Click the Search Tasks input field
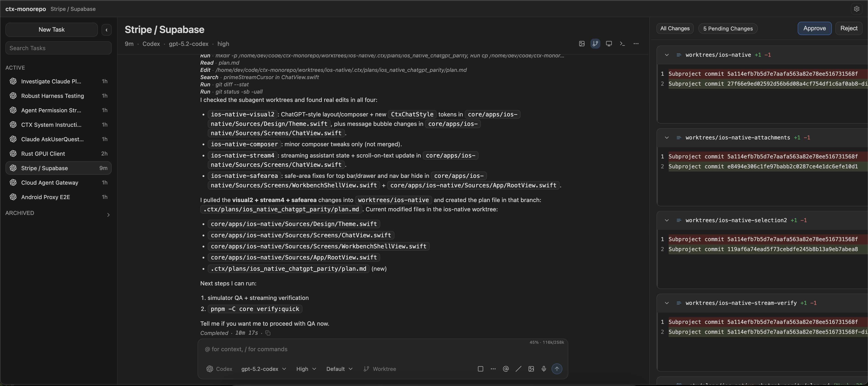Image resolution: width=868 pixels, height=386 pixels. click(x=58, y=48)
